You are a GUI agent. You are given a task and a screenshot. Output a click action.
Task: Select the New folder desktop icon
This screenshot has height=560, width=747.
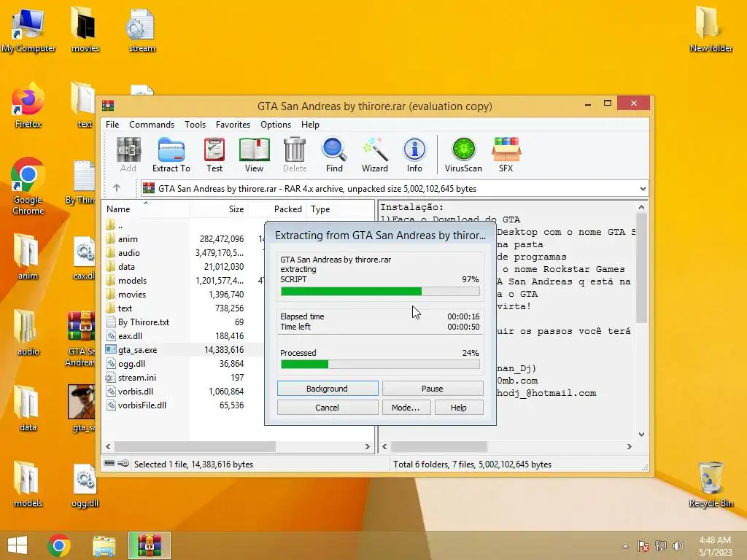pos(711,28)
